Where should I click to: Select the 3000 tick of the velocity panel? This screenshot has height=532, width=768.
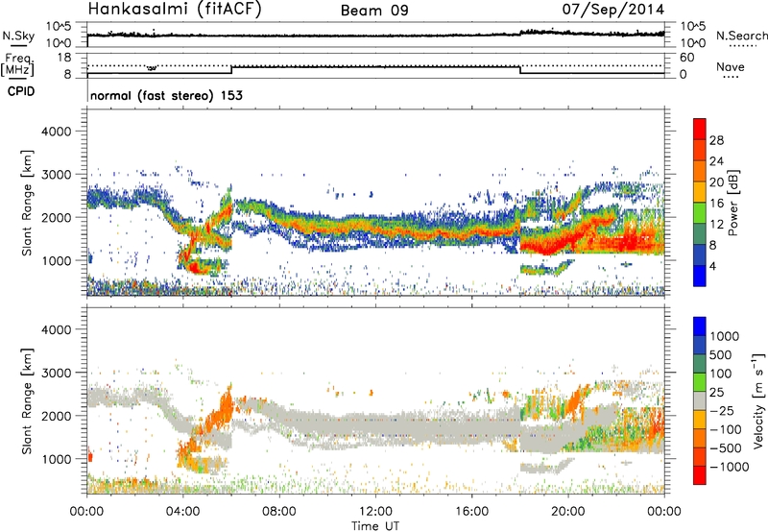(57, 373)
